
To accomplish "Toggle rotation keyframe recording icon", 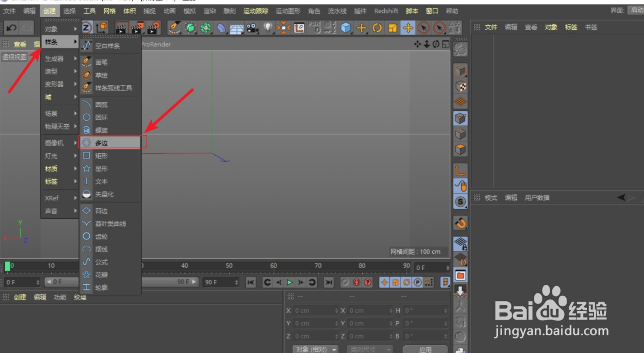I will (407, 282).
